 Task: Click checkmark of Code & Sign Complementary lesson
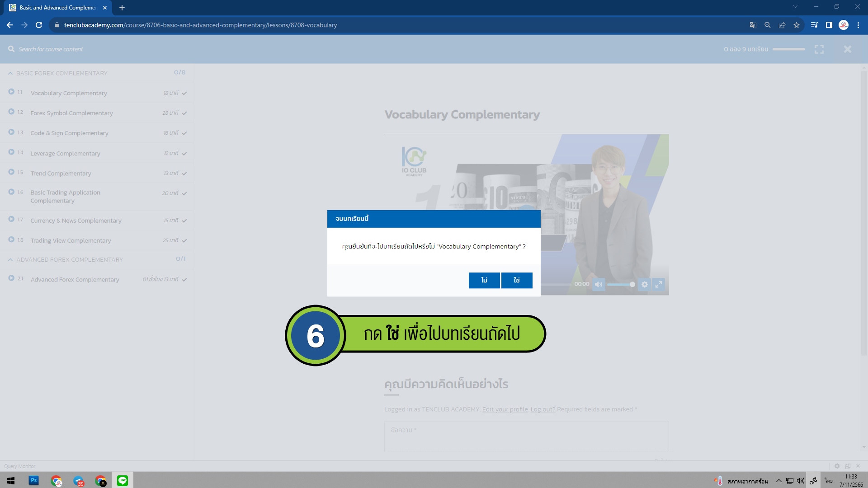tap(184, 133)
